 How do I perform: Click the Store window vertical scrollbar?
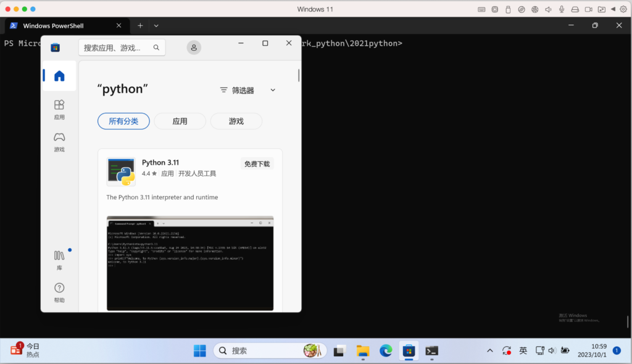coord(299,75)
